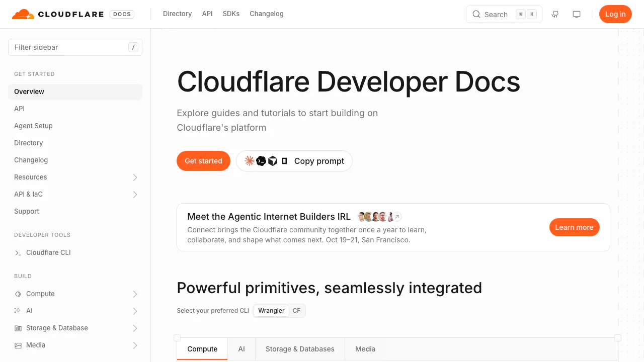Click the terminal icon beside Cloudflare CLI

coord(18,253)
